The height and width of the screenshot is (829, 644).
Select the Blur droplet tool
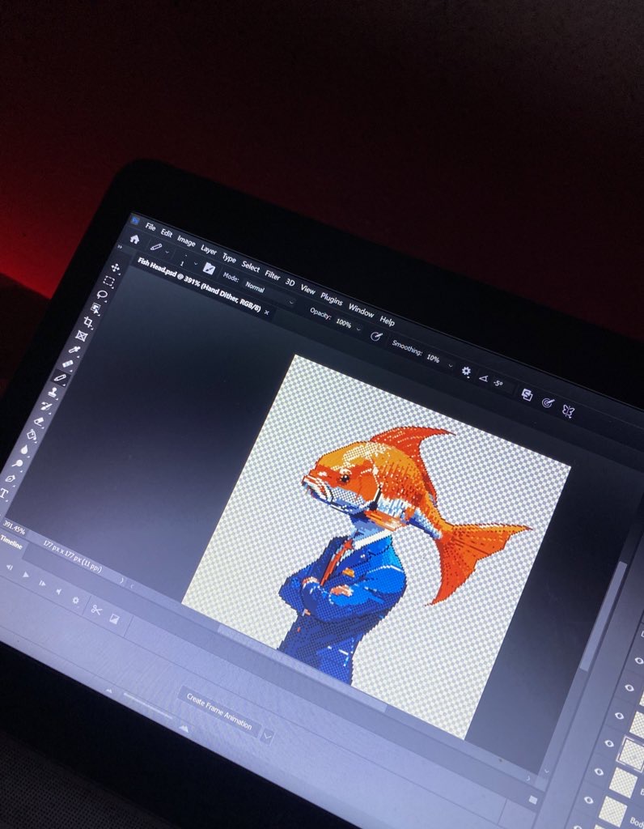(x=24, y=450)
